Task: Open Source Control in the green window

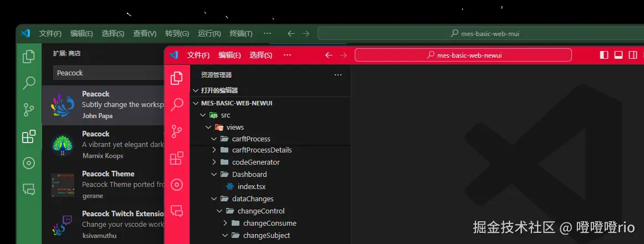Action: [x=28, y=110]
